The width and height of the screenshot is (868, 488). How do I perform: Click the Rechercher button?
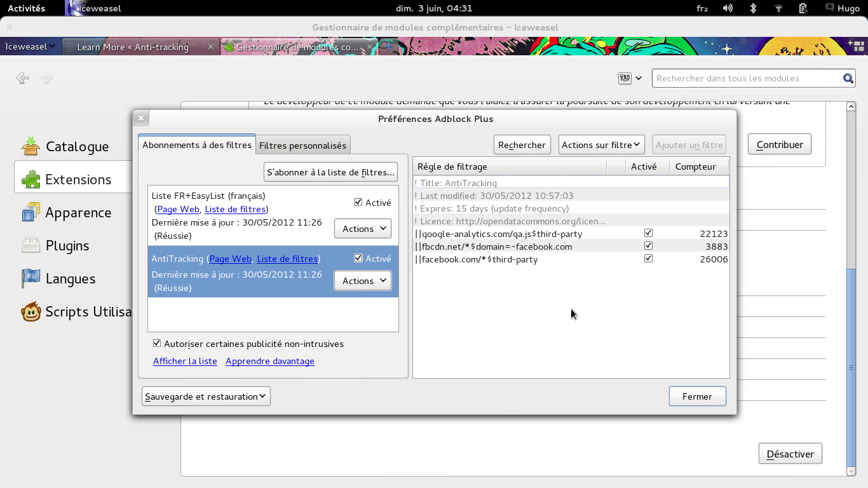(522, 145)
